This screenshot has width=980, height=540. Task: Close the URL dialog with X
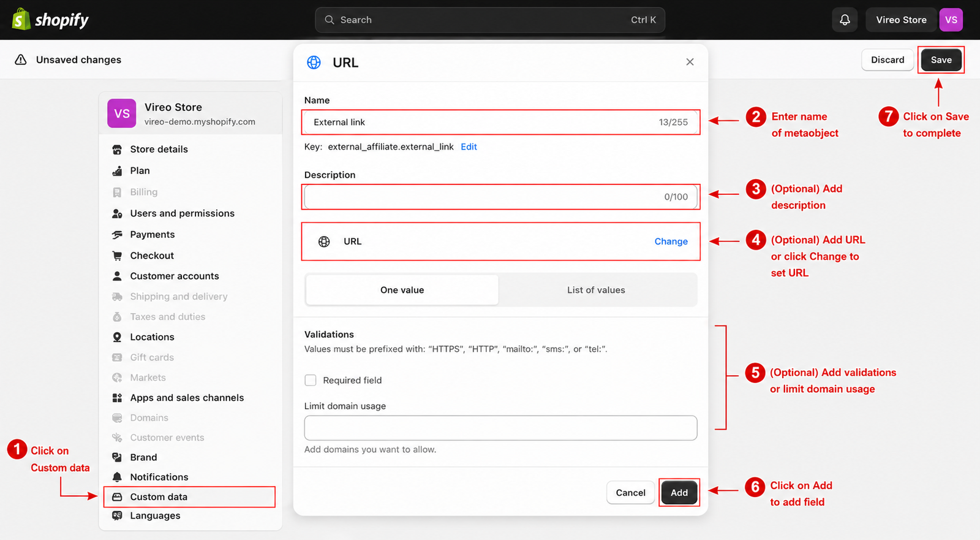tap(690, 62)
